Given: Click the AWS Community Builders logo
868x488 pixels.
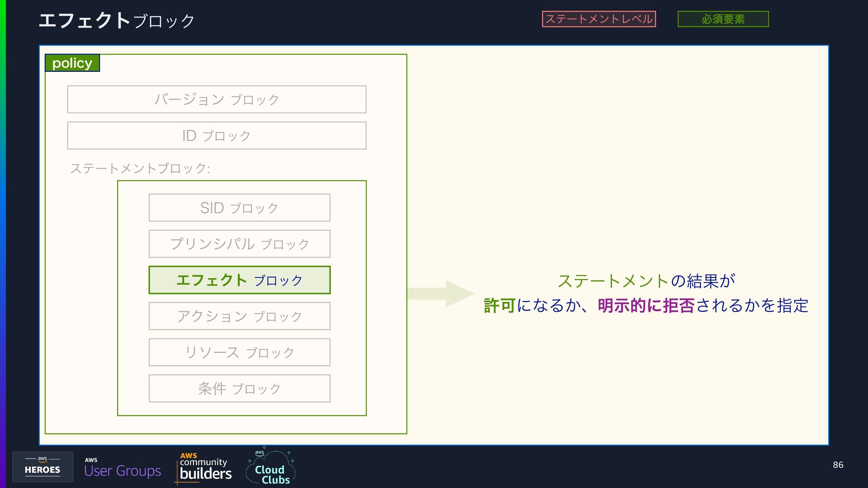Looking at the screenshot, I should point(203,468).
